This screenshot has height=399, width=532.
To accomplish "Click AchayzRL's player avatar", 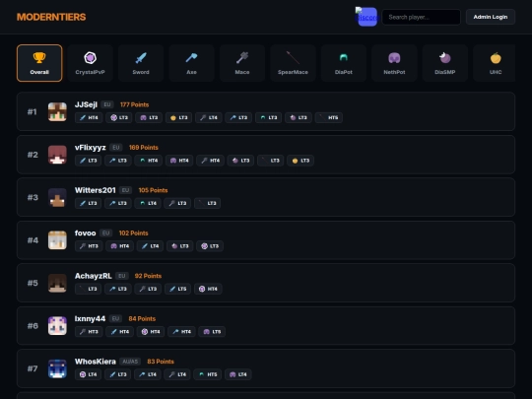I will pyautogui.click(x=57, y=283).
